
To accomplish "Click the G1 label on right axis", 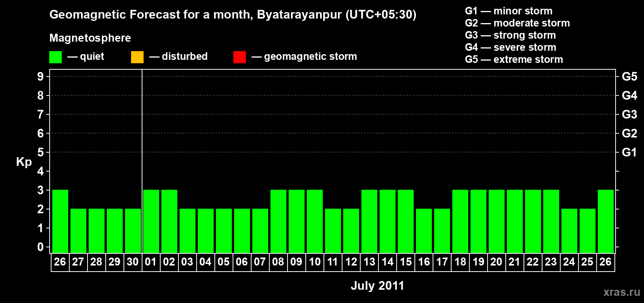I will (x=629, y=152).
